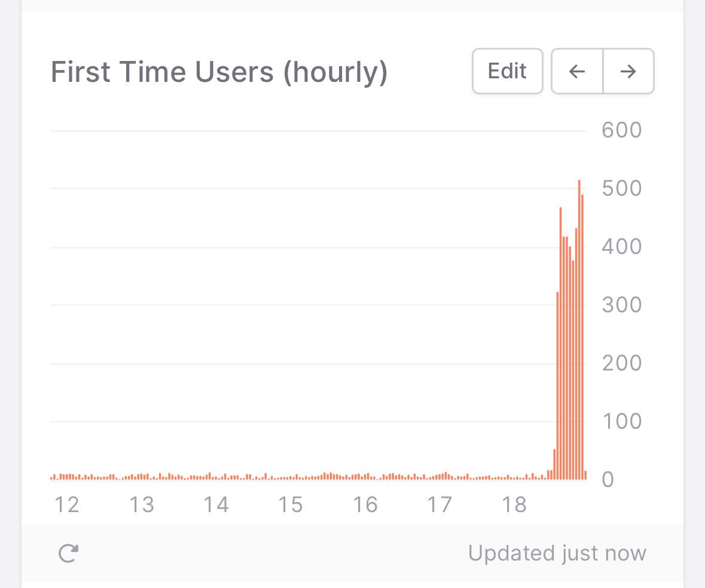Click the Updated just now status text
Screen dimensions: 705x588
tap(557, 553)
